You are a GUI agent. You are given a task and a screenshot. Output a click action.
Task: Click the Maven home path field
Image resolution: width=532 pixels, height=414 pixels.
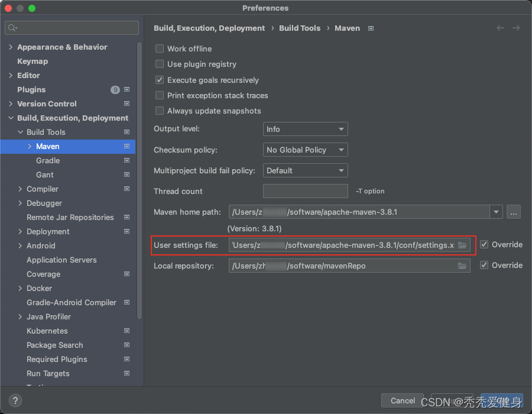(359, 212)
